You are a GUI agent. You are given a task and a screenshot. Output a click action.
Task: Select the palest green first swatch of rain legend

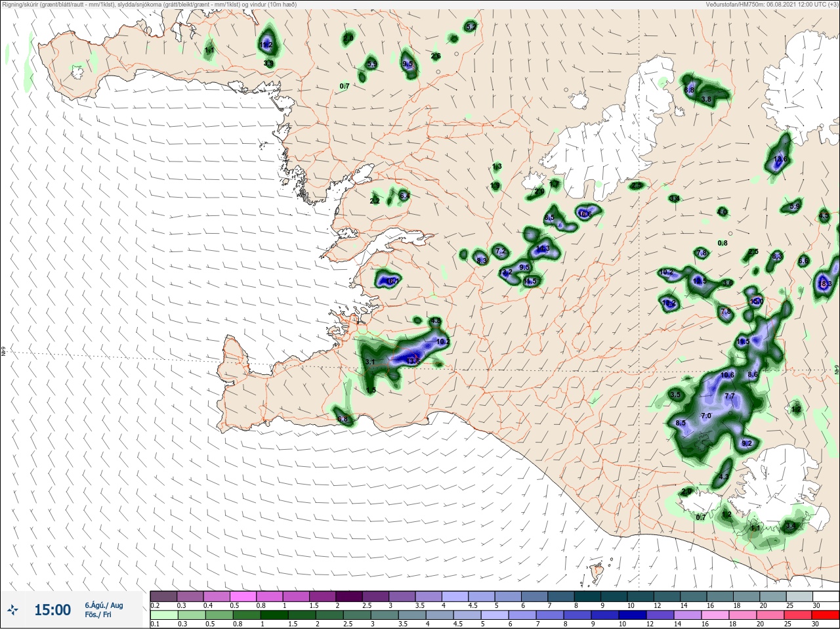pos(163,615)
